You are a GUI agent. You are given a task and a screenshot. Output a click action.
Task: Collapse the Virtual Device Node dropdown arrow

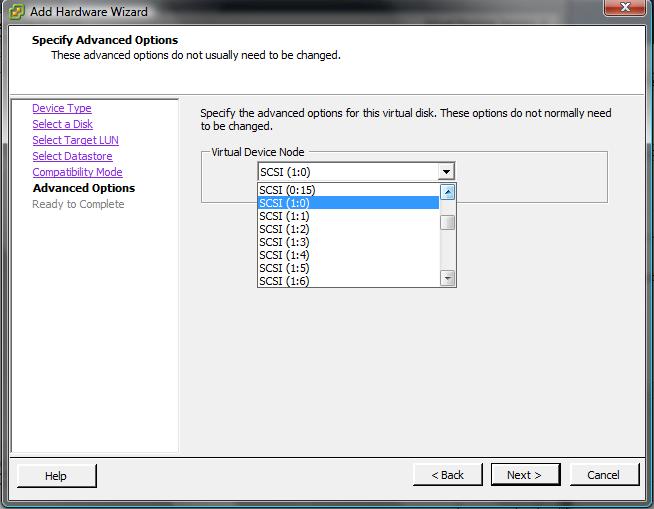point(446,171)
